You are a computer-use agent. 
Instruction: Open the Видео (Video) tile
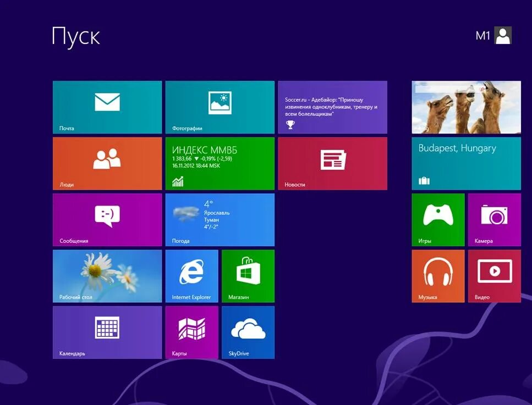[x=494, y=276]
